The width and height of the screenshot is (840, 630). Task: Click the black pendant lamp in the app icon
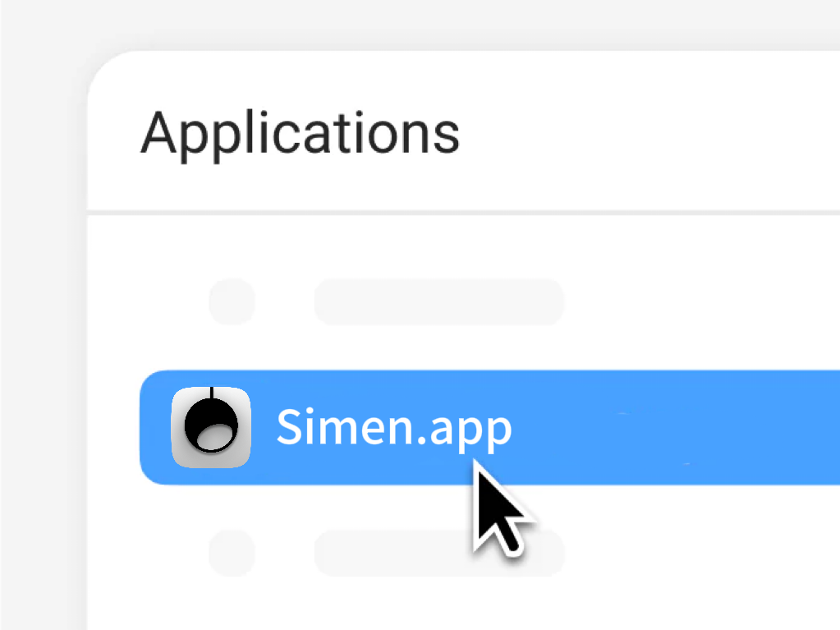pos(211,421)
